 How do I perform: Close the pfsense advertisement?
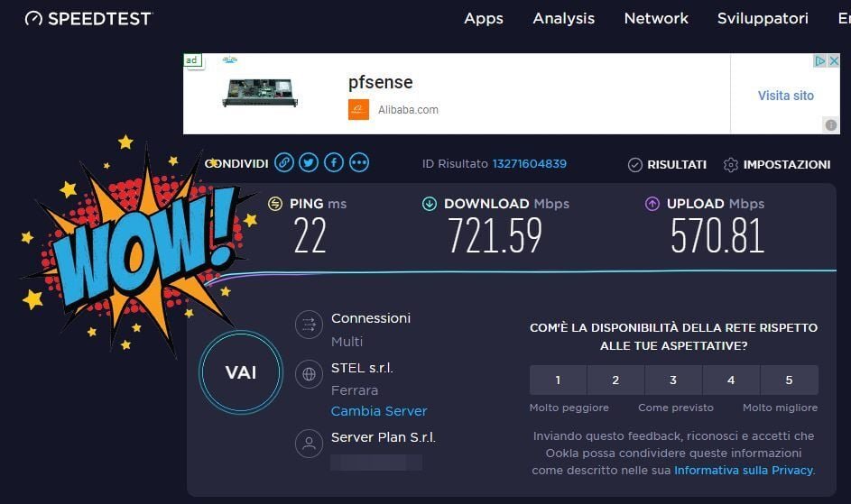(834, 60)
